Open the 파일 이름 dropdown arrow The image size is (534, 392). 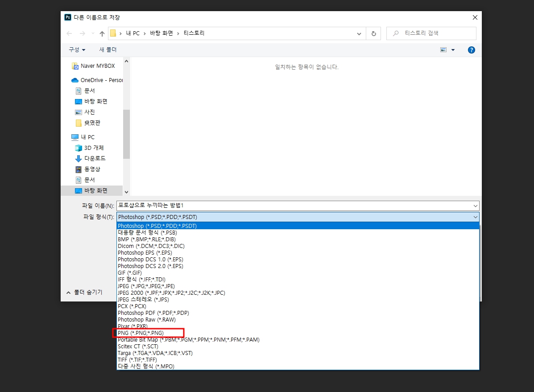point(475,206)
